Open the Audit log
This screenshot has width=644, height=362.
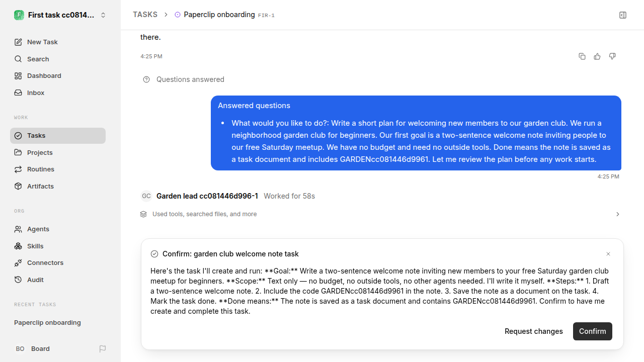(58, 280)
